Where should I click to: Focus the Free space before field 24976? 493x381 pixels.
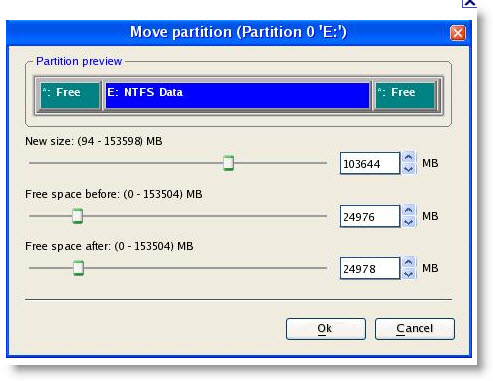tap(370, 216)
